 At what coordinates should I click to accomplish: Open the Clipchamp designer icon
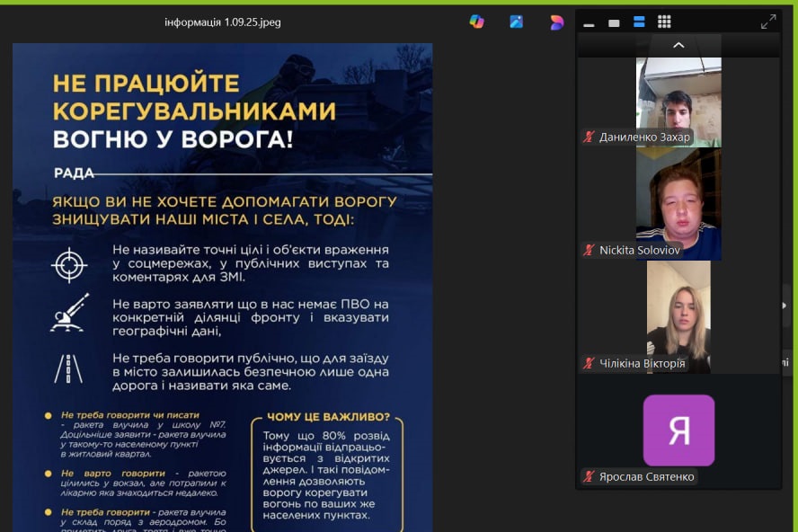coord(557,22)
